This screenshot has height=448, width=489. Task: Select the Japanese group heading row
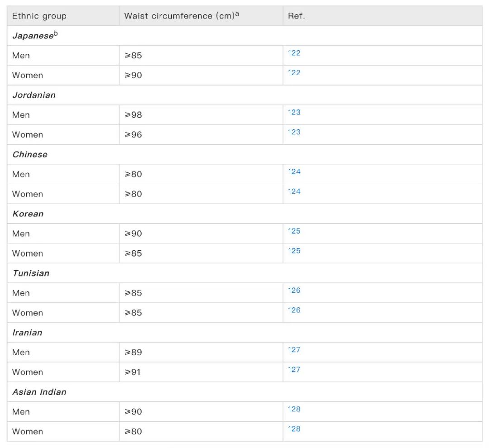pos(244,36)
